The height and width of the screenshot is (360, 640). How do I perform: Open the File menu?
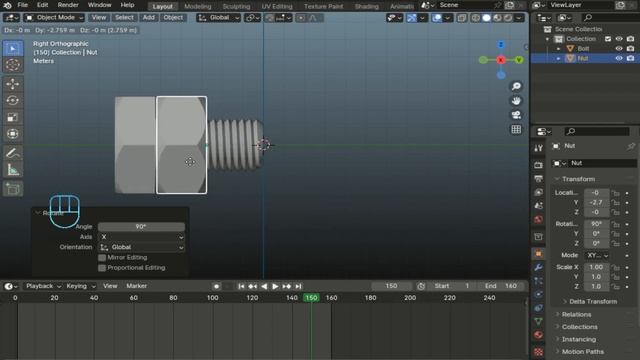22,5
